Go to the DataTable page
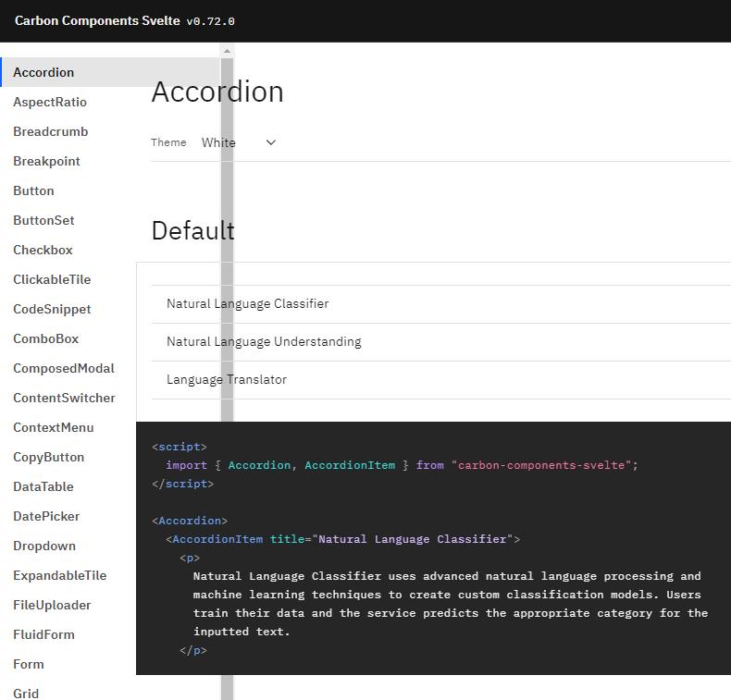The height and width of the screenshot is (700, 731). click(x=43, y=486)
